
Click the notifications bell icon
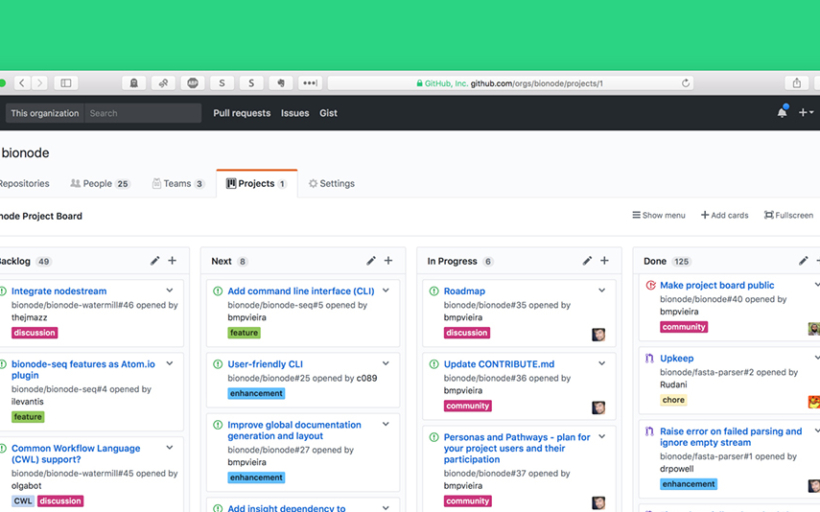point(782,113)
